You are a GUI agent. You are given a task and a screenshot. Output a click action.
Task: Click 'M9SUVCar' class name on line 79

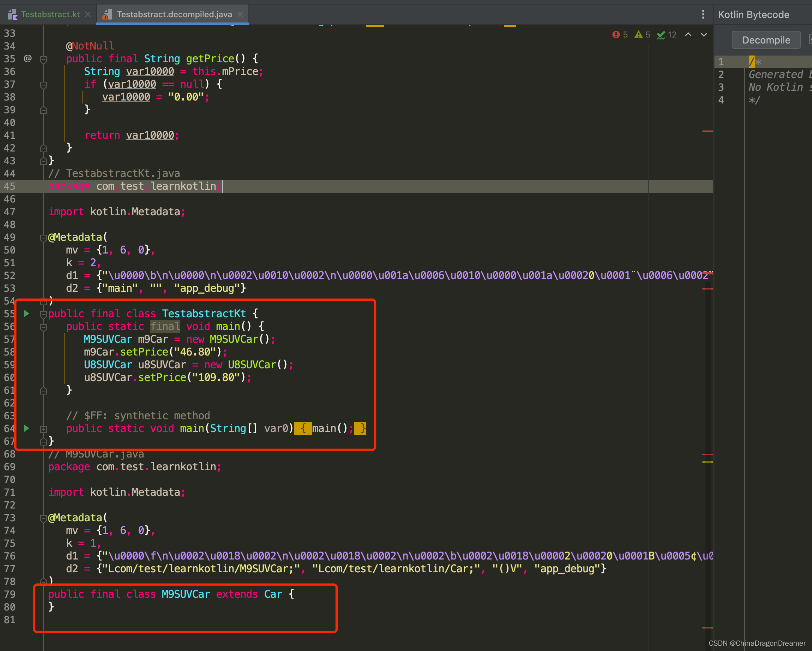click(x=186, y=594)
